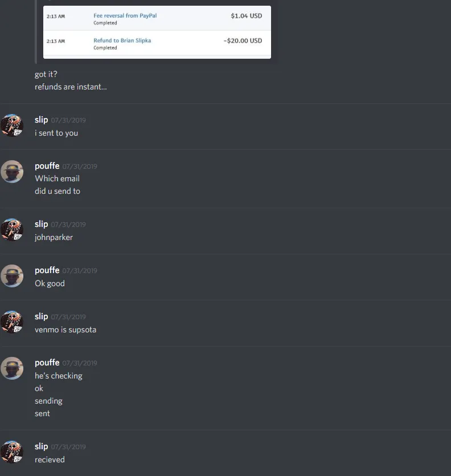Select the 'venmo is supsota' message text
This screenshot has height=476, width=451.
[x=65, y=329]
